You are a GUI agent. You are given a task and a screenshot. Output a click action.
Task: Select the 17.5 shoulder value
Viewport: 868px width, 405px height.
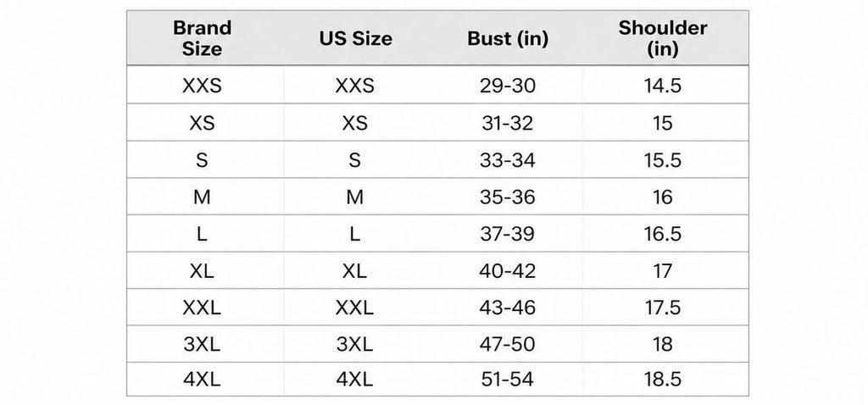point(663,308)
